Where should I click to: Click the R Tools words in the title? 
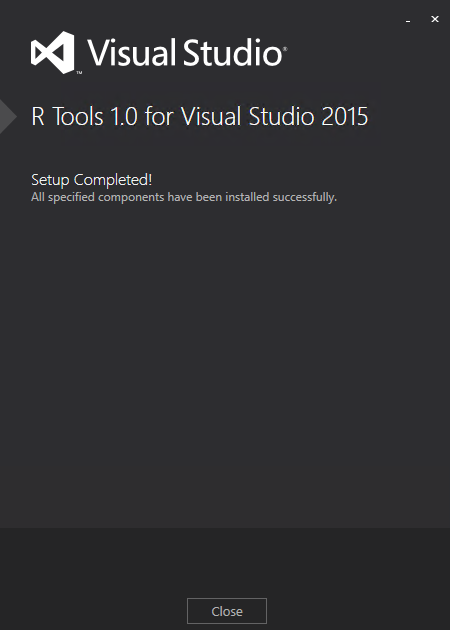[67, 117]
